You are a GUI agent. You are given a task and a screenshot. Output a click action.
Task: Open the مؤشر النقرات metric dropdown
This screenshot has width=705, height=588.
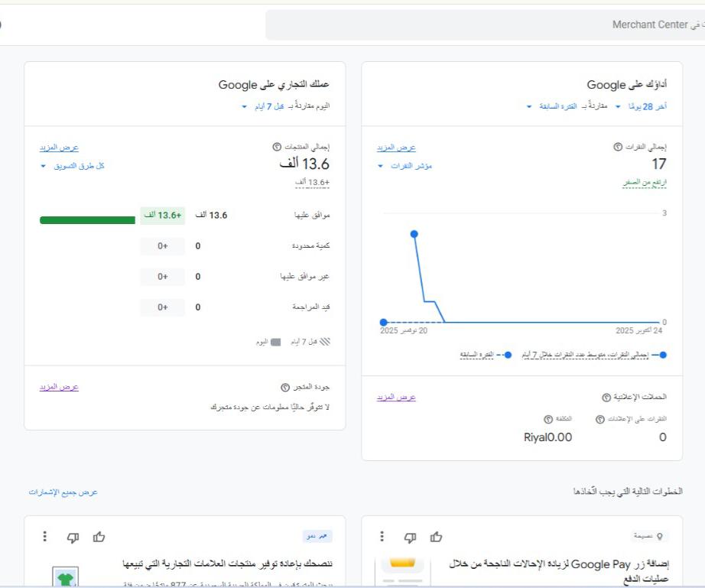(x=405, y=166)
